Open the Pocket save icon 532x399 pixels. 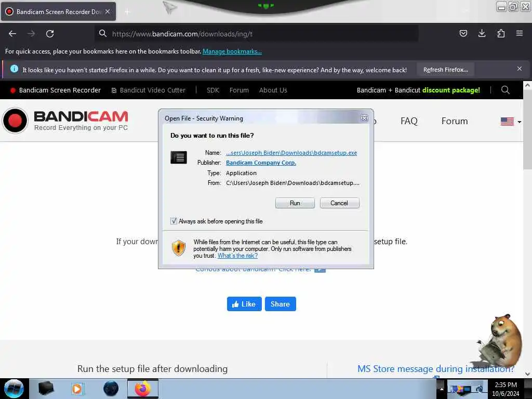point(463,33)
